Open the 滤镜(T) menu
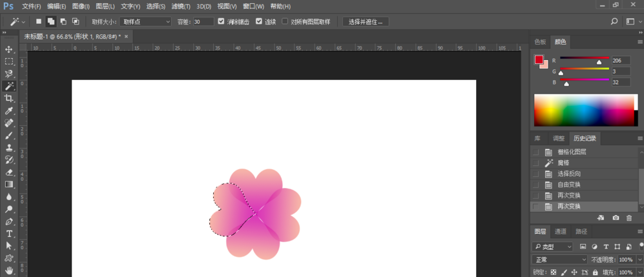 [x=180, y=6]
